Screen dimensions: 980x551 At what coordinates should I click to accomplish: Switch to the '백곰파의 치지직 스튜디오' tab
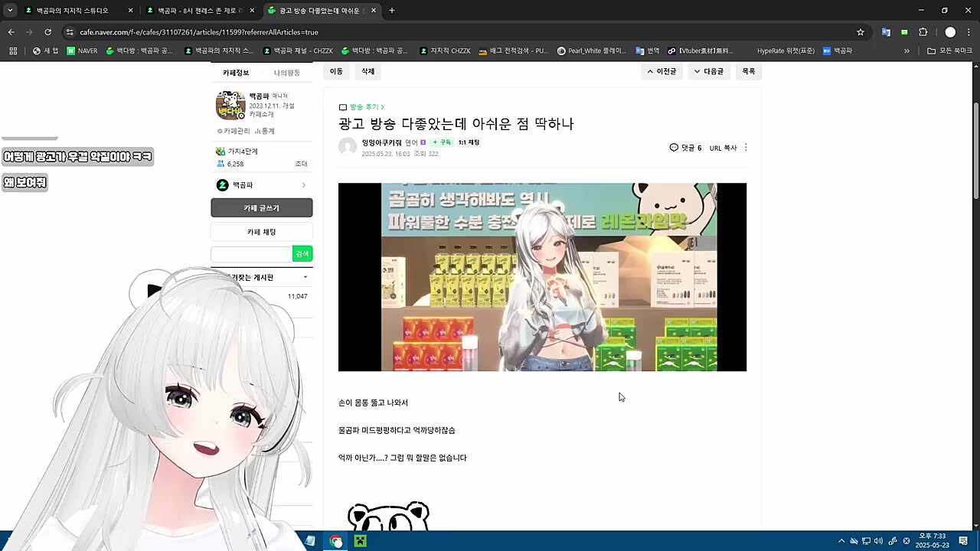click(79, 11)
